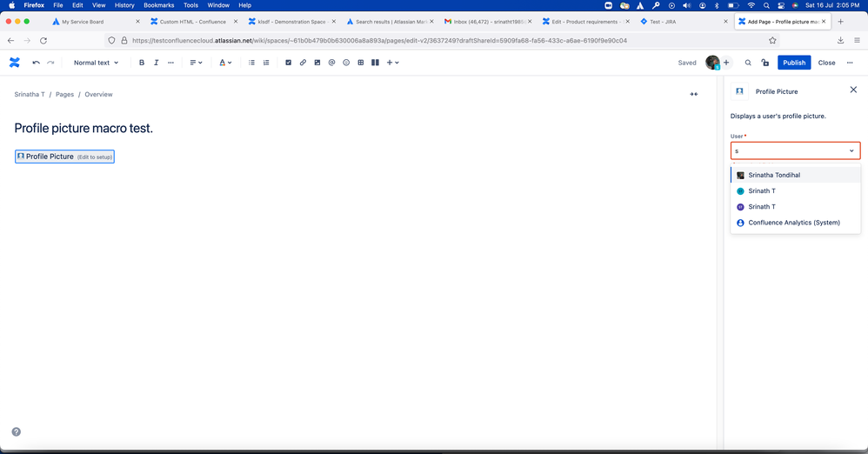868x454 pixels.
Task: Click the Confluence logo in editor toolbar
Action: click(15, 63)
